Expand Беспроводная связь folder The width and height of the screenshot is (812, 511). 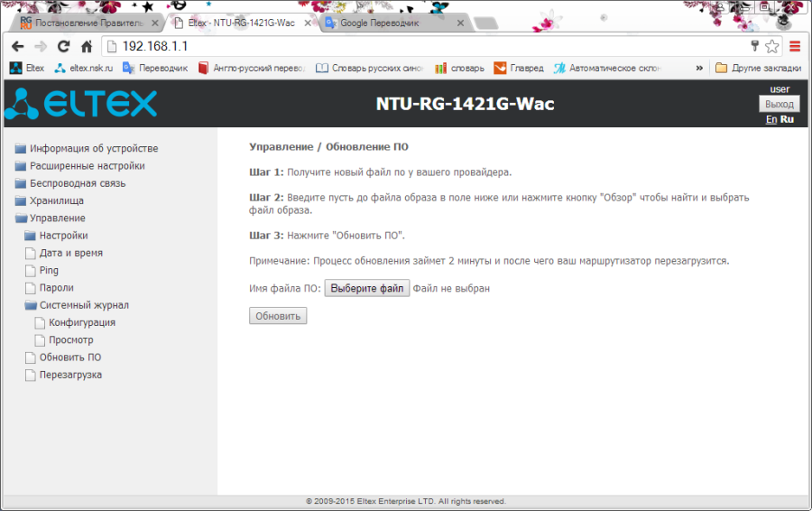coord(70,183)
